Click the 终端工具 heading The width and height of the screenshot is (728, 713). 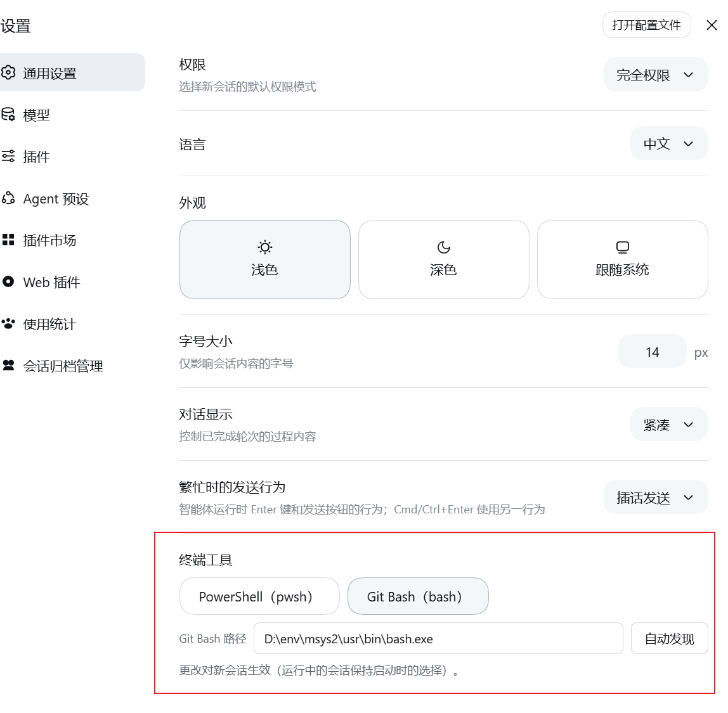tap(205, 560)
